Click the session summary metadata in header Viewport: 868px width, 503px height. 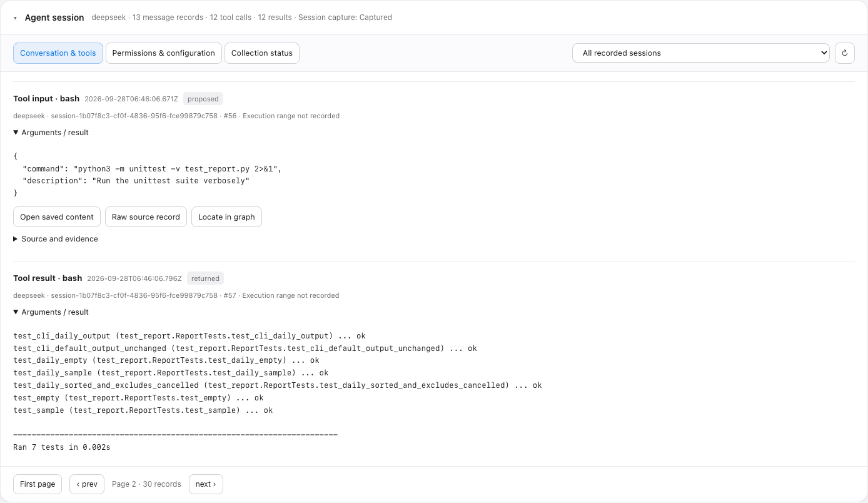click(242, 18)
